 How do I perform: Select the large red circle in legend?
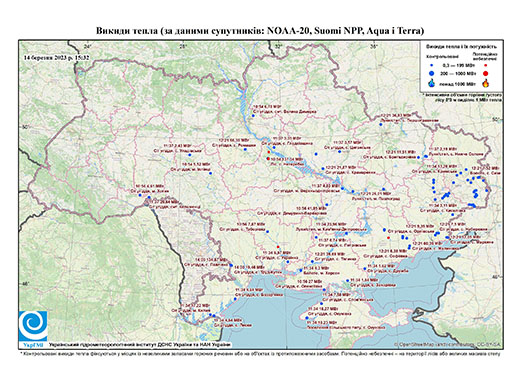(x=486, y=73)
